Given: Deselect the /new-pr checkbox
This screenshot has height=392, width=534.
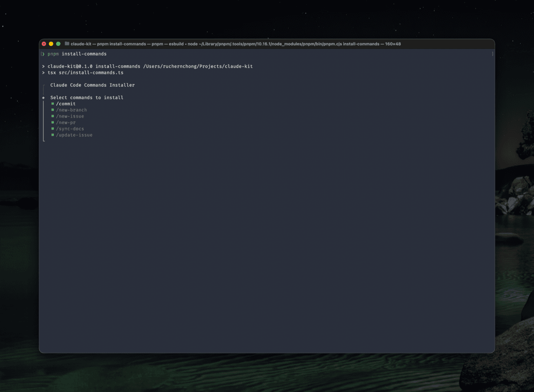Looking at the screenshot, I should [53, 122].
